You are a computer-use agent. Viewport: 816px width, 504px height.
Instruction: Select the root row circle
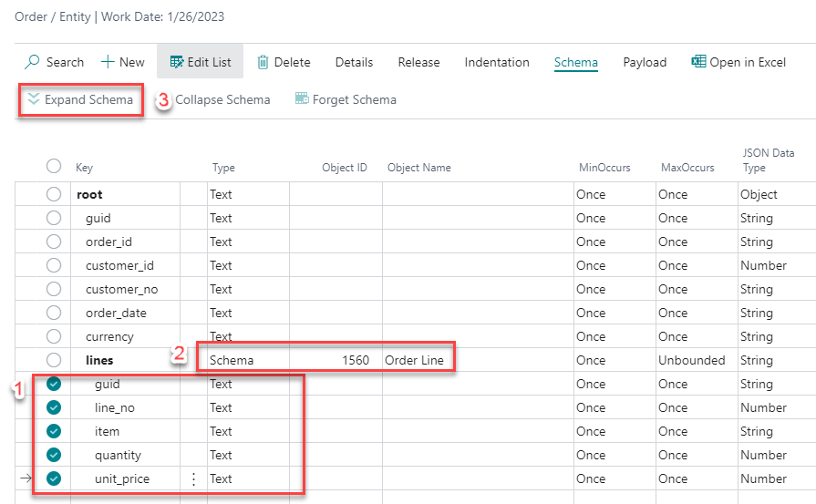pos(54,194)
